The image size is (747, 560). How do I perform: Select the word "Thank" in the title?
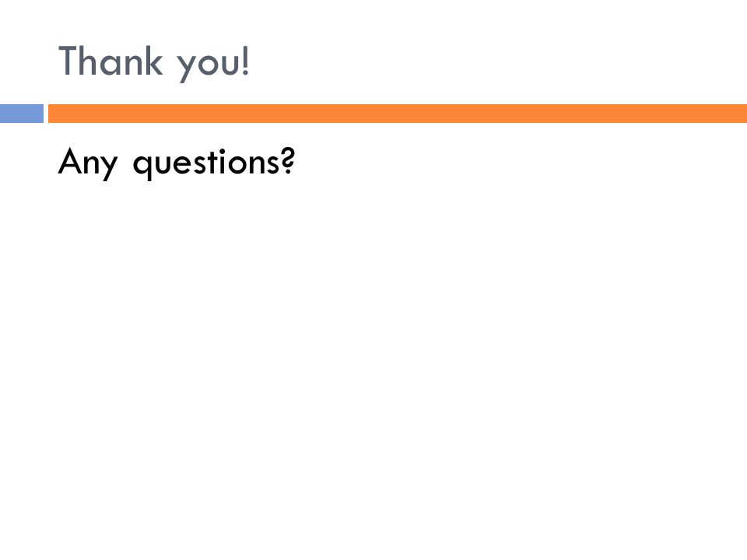click(x=110, y=61)
